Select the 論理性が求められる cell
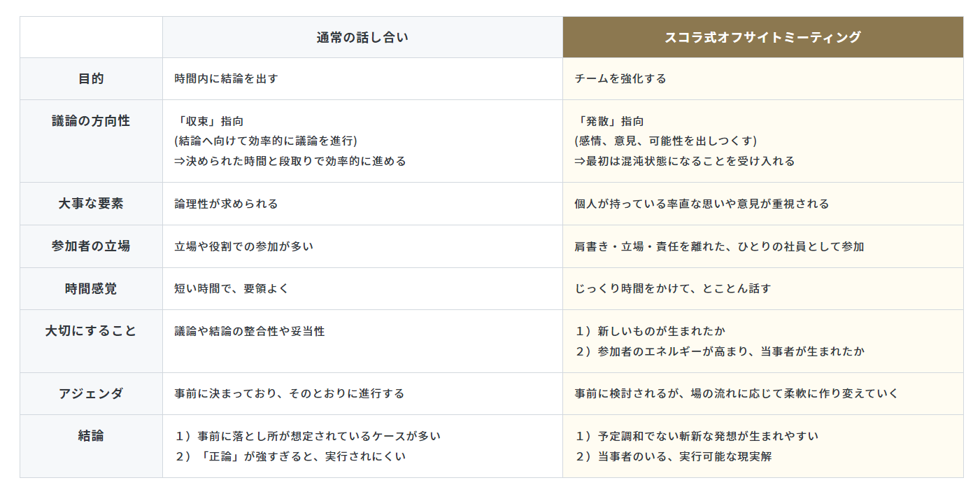This screenshot has width=980, height=492. (x=226, y=204)
